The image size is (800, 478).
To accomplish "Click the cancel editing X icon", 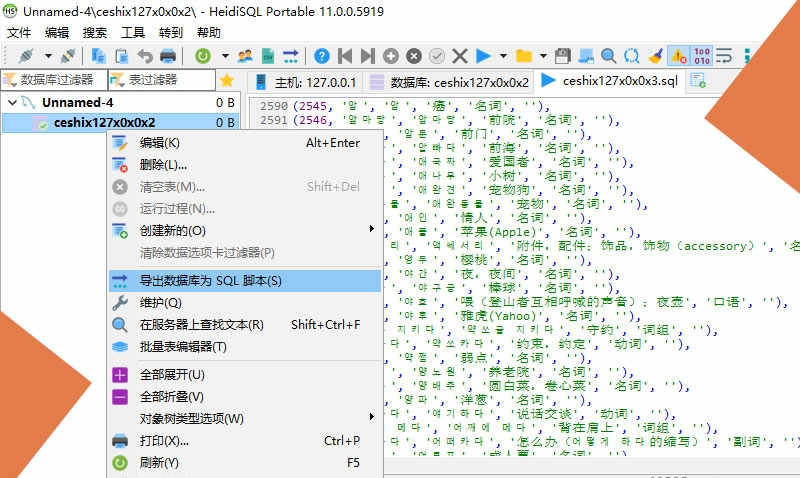I will [460, 56].
